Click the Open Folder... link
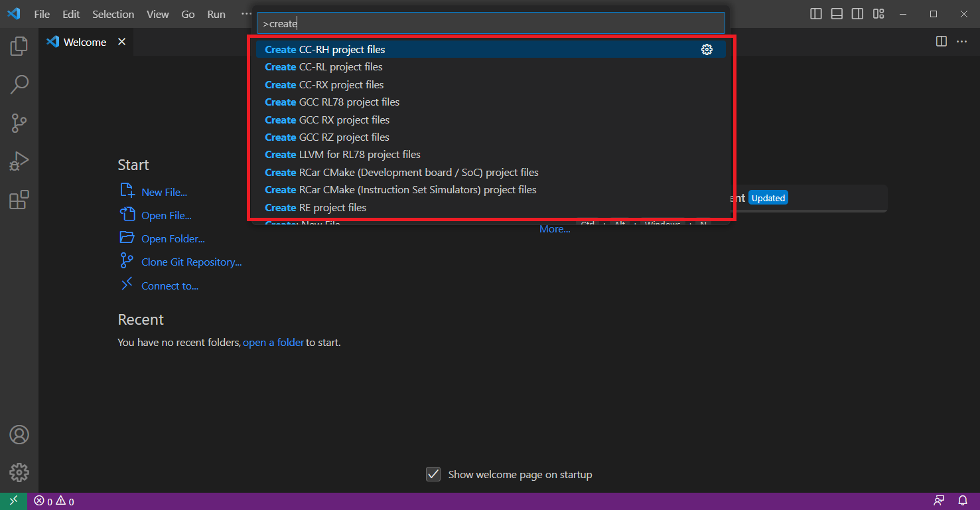980x510 pixels. [x=173, y=238]
